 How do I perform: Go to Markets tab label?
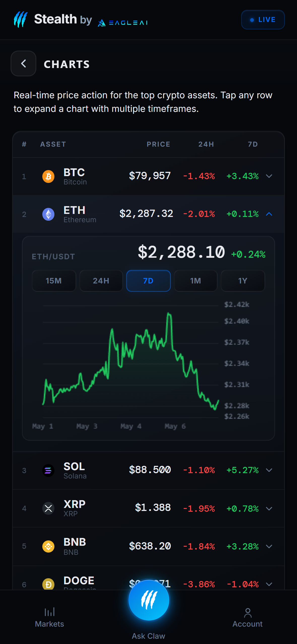[50, 624]
